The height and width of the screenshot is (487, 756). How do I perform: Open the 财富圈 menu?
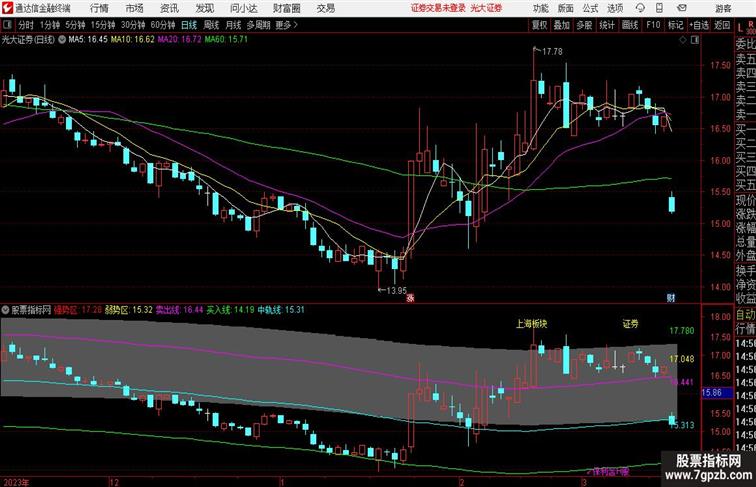(286, 8)
